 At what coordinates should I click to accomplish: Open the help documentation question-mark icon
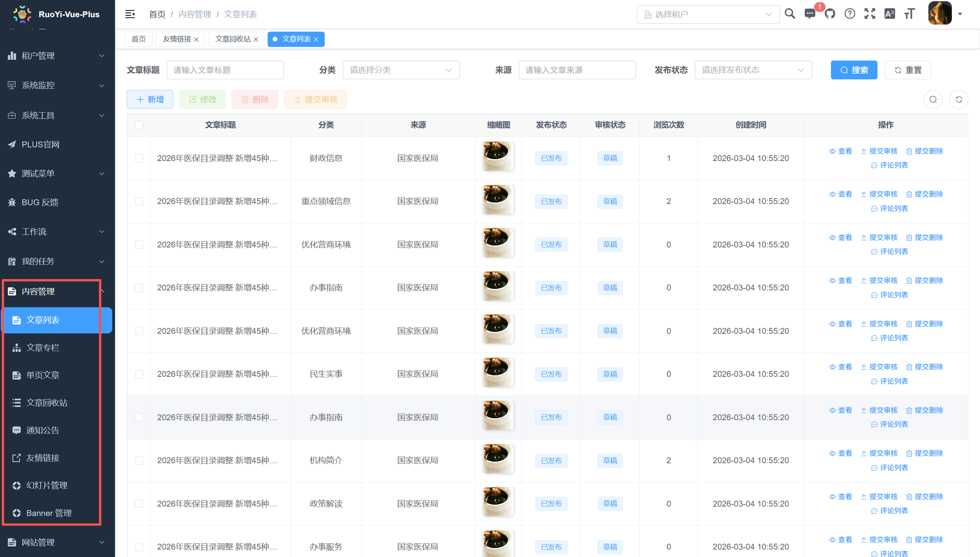click(x=850, y=14)
